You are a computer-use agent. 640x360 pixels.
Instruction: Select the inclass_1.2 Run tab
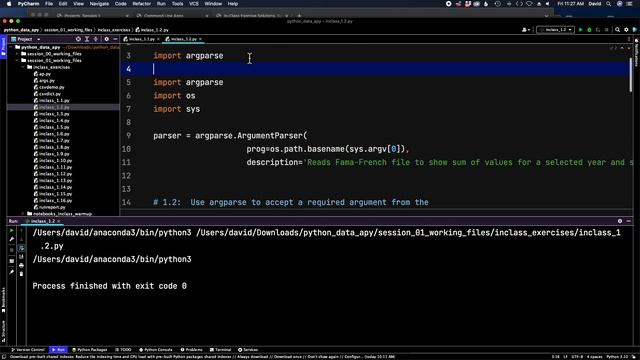(x=42, y=221)
